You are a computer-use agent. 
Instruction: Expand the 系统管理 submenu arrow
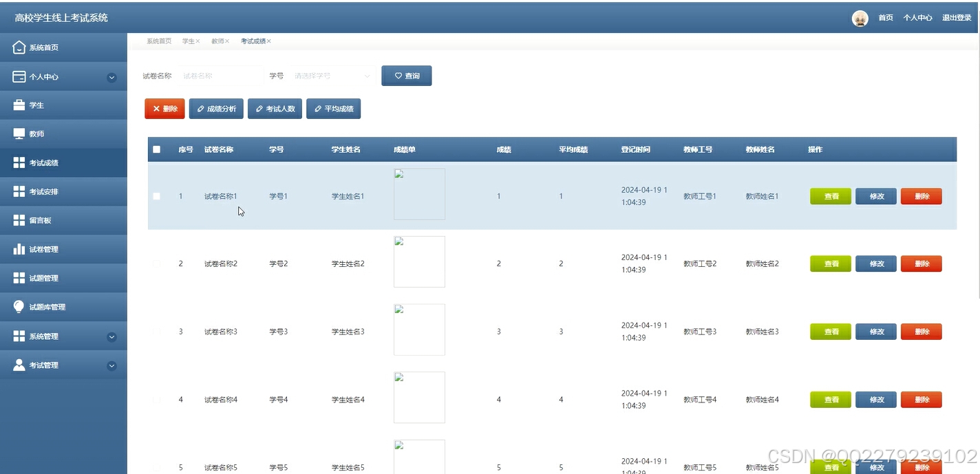111,337
